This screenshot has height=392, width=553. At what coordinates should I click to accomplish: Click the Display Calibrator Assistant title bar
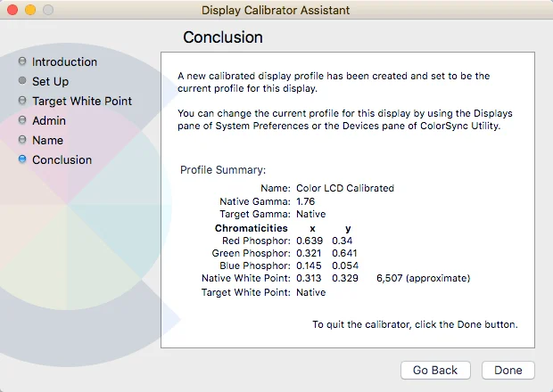[276, 11]
